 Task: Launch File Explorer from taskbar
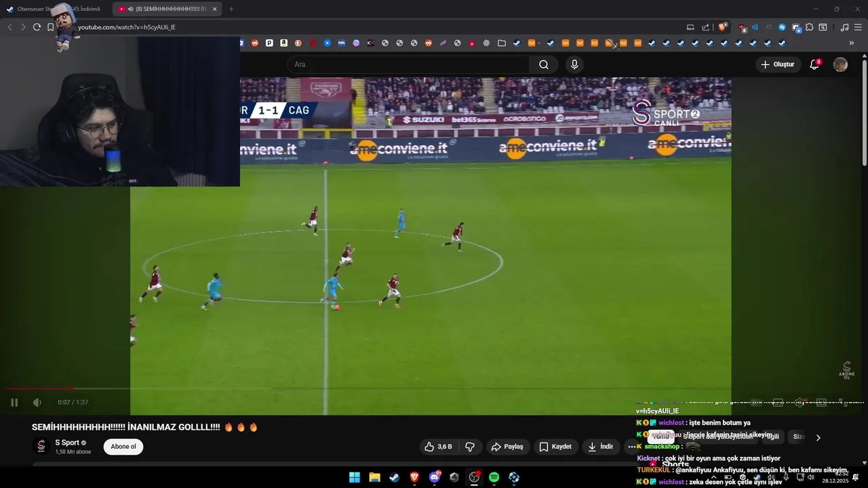[374, 477]
